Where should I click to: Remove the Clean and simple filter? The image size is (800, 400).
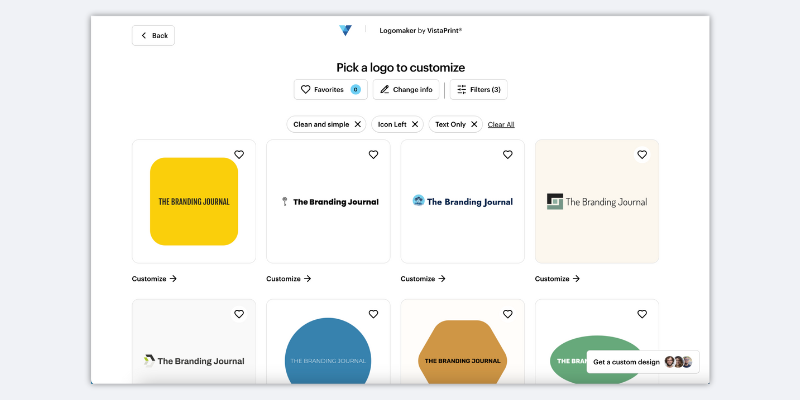coord(357,125)
